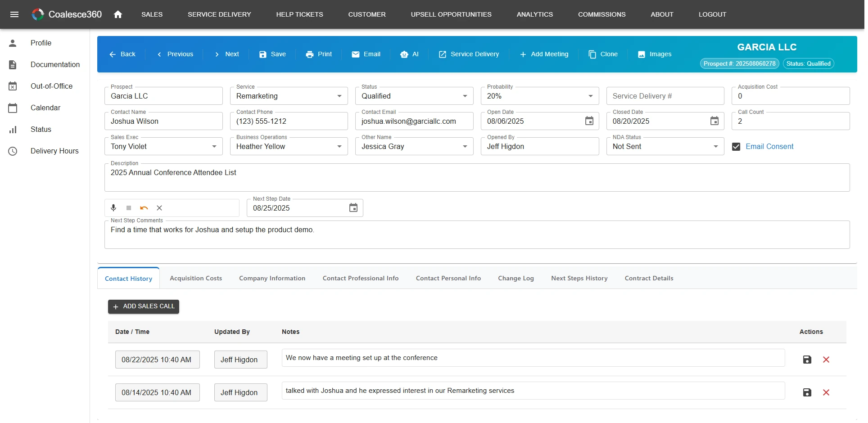Switch to the Change Log tab
The height and width of the screenshot is (423, 868).
(x=515, y=278)
